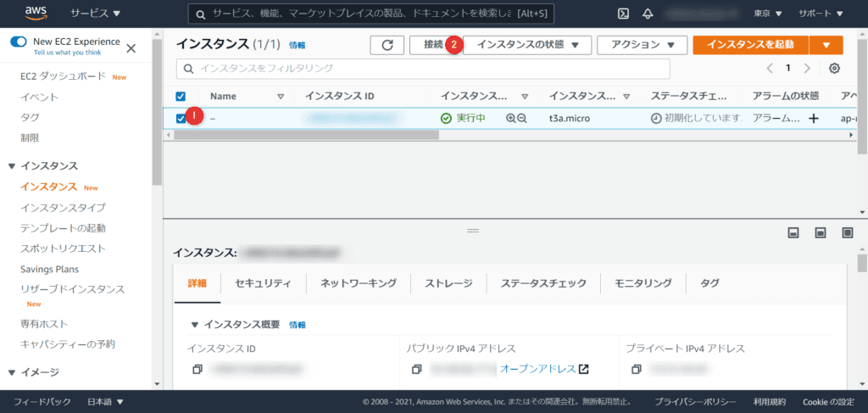Click the refresh instances icon button
This screenshot has width=868, height=413.
pos(387,45)
